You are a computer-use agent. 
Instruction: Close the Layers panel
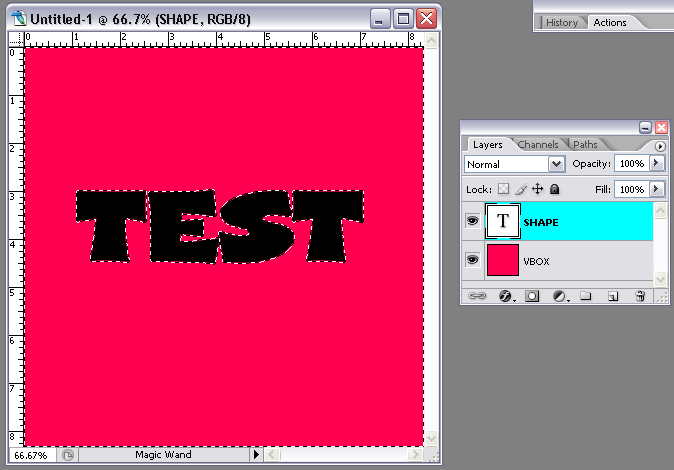661,127
